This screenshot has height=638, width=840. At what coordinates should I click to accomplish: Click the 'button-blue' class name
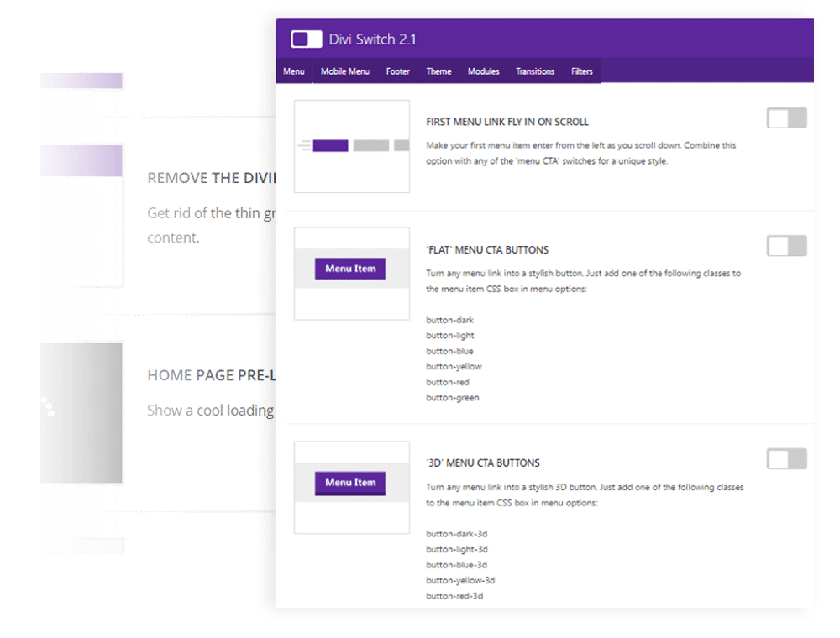coord(449,351)
